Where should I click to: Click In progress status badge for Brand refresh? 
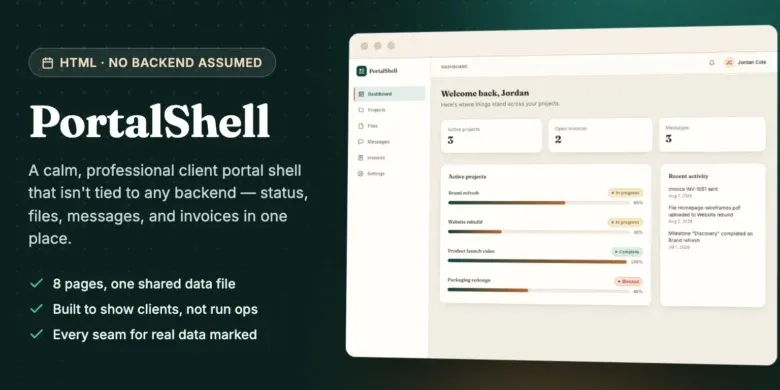[625, 193]
